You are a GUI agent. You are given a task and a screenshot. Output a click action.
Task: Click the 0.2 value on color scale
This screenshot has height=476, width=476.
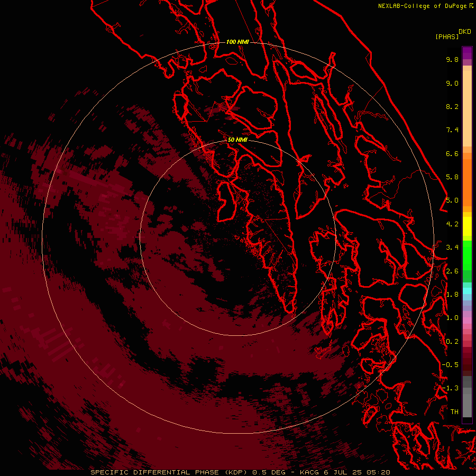pyautogui.click(x=452, y=342)
